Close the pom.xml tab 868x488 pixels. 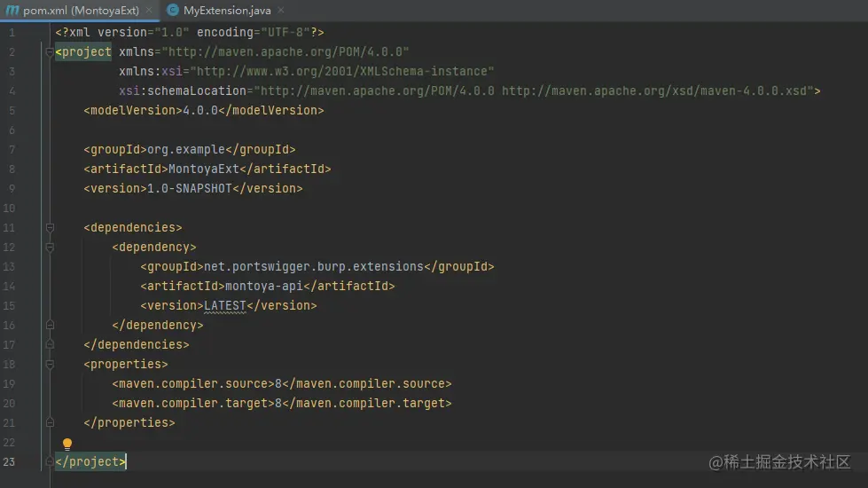(x=149, y=10)
